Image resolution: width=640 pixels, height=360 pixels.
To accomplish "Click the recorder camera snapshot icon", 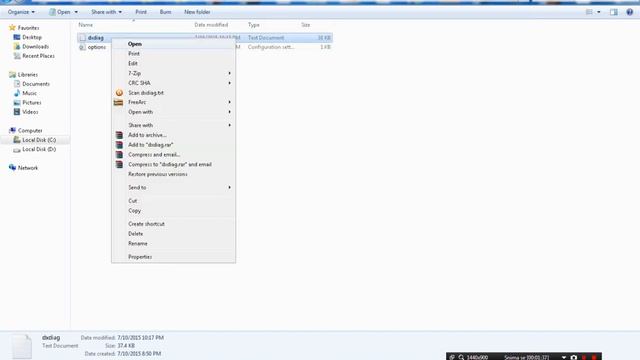I will tap(573, 357).
